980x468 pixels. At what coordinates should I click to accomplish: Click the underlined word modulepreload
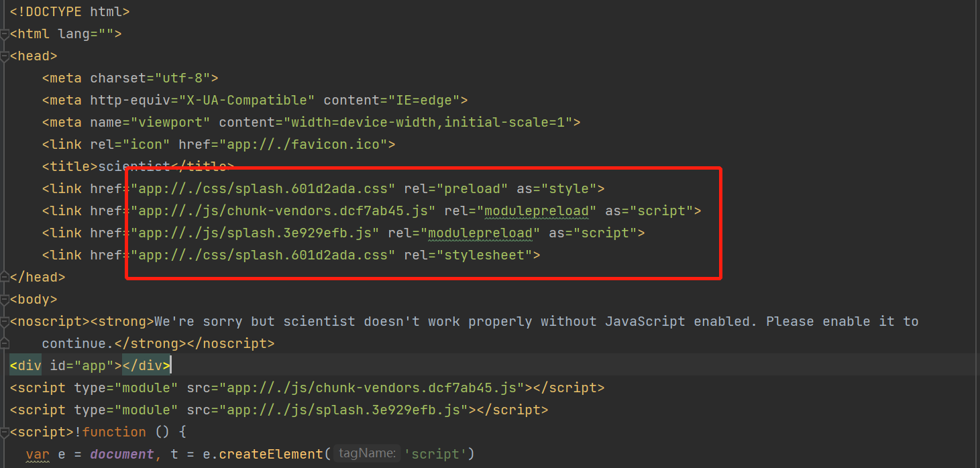click(537, 210)
